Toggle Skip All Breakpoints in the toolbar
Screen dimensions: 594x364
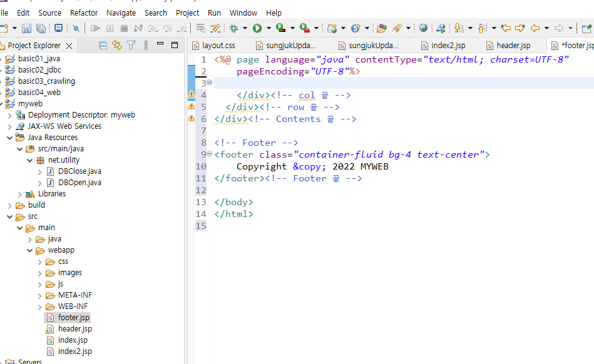coord(76,28)
